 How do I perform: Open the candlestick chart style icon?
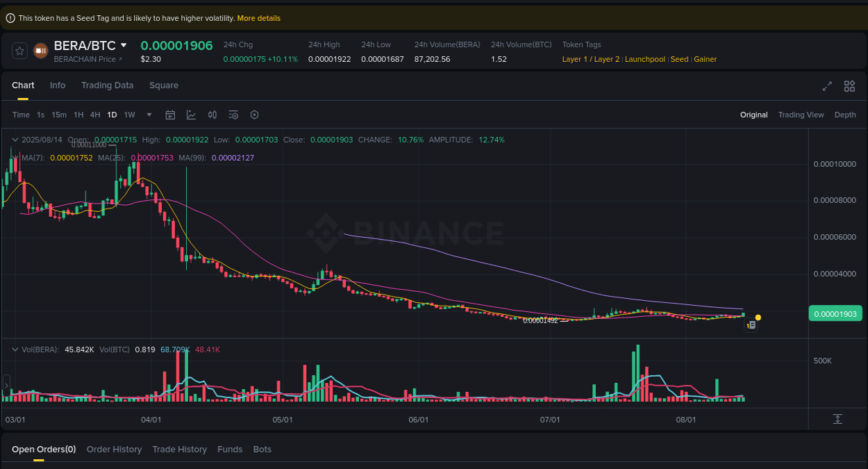click(x=212, y=115)
